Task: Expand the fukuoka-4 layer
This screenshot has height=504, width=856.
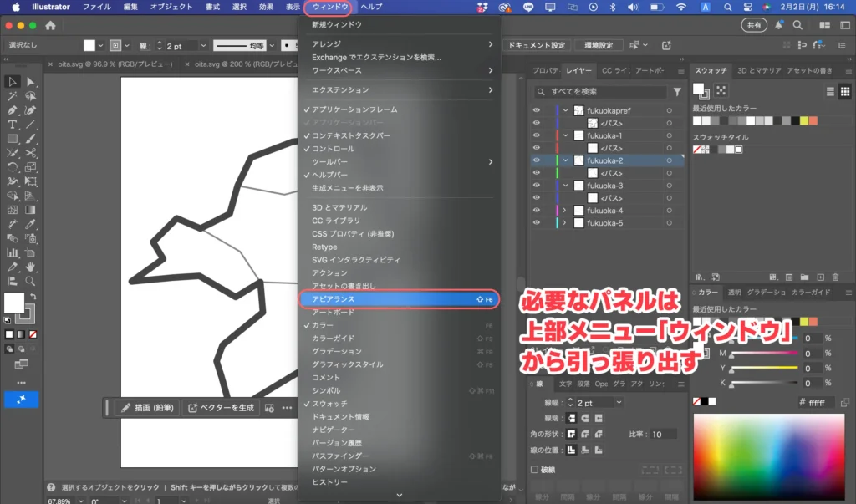Action: (564, 211)
